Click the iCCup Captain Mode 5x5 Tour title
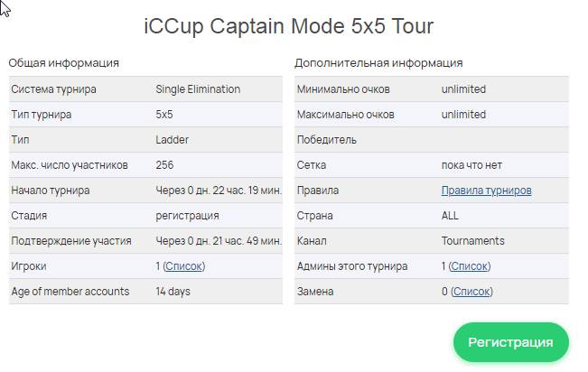The height and width of the screenshot is (372, 588). (289, 26)
